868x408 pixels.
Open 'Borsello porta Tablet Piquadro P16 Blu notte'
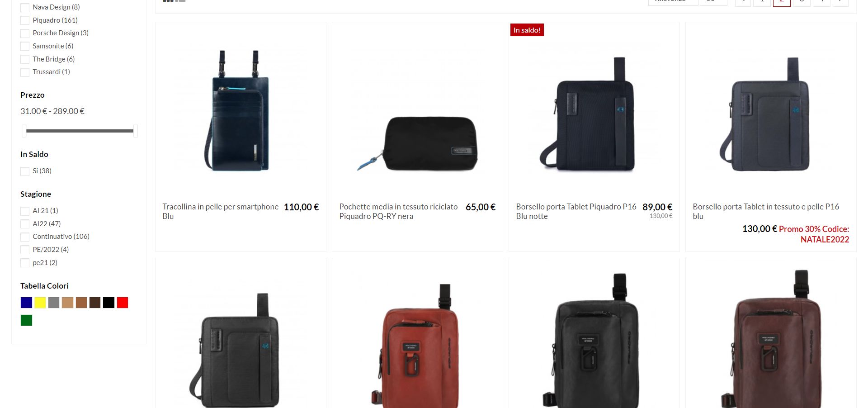coord(576,211)
